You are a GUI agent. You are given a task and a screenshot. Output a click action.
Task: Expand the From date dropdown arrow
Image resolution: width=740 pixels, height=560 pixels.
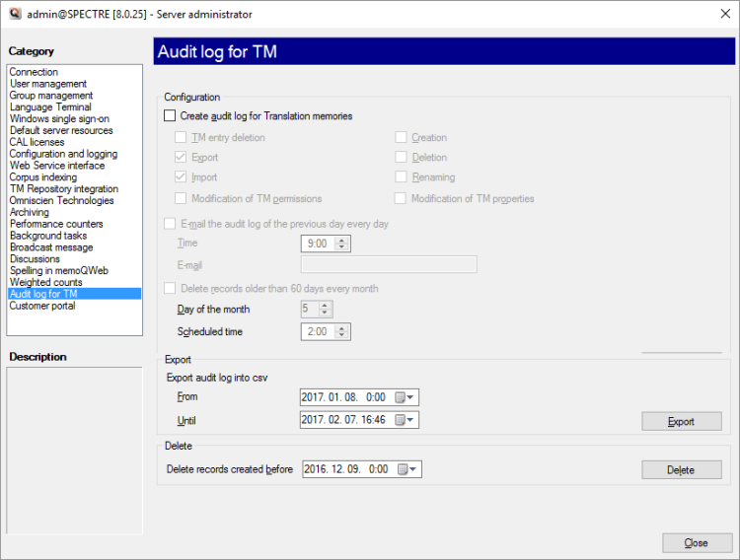(410, 397)
